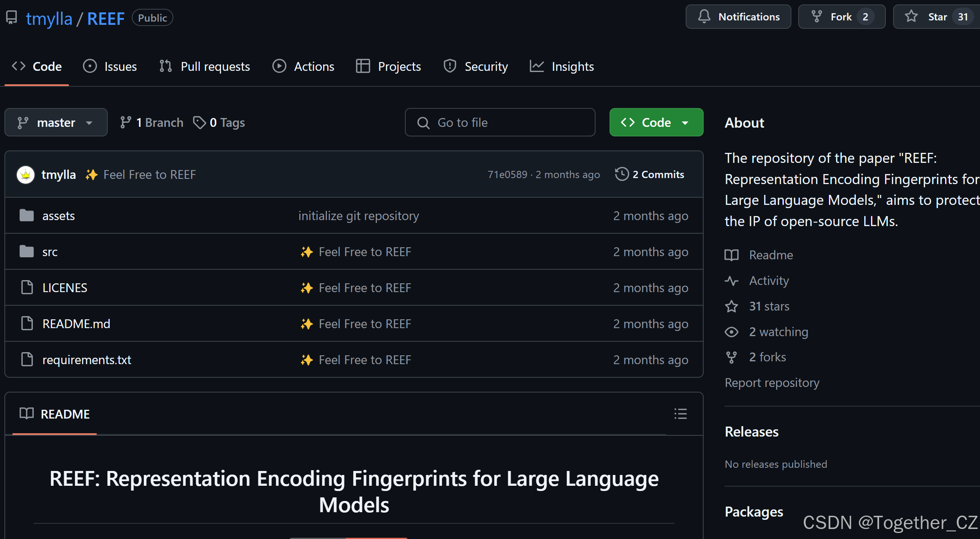Open the Readme via its book icon
Image resolution: width=980 pixels, height=539 pixels.
pyautogui.click(x=732, y=255)
